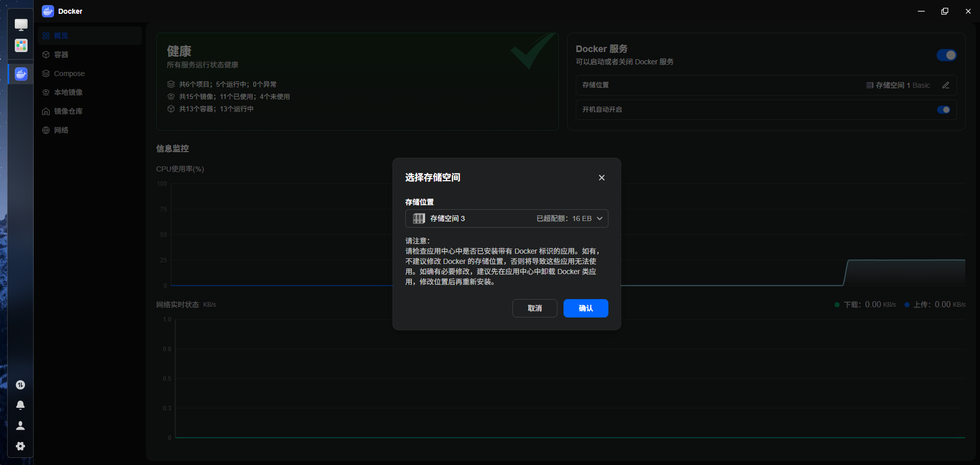Click the 下载 speed indicator
Viewport: 980px width, 465px height.
[x=865, y=305]
